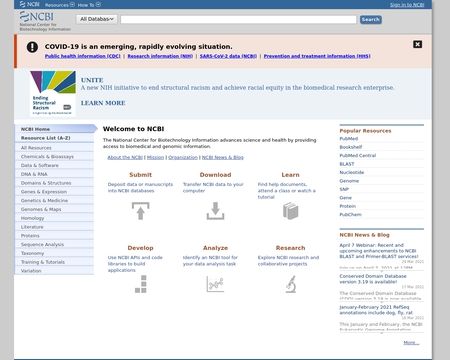Open Genome in Popular Resources

point(349,181)
